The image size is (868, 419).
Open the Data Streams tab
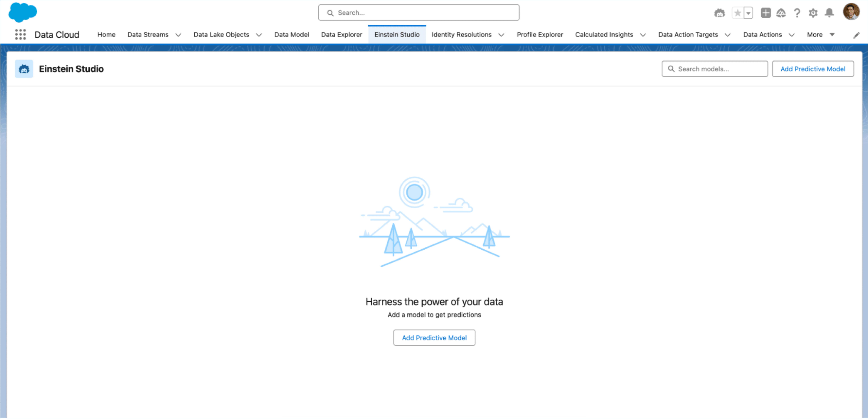(148, 34)
